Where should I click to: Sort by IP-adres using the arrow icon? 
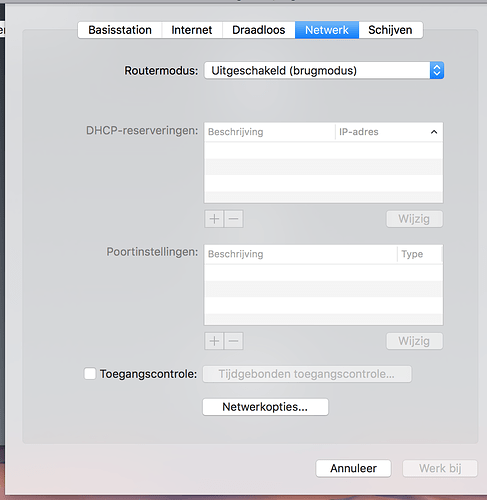click(434, 132)
